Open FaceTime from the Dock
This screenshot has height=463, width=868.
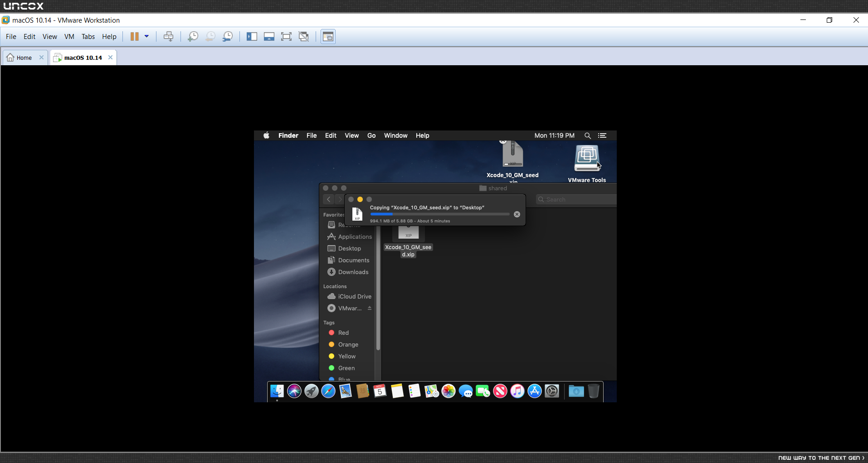pyautogui.click(x=483, y=391)
